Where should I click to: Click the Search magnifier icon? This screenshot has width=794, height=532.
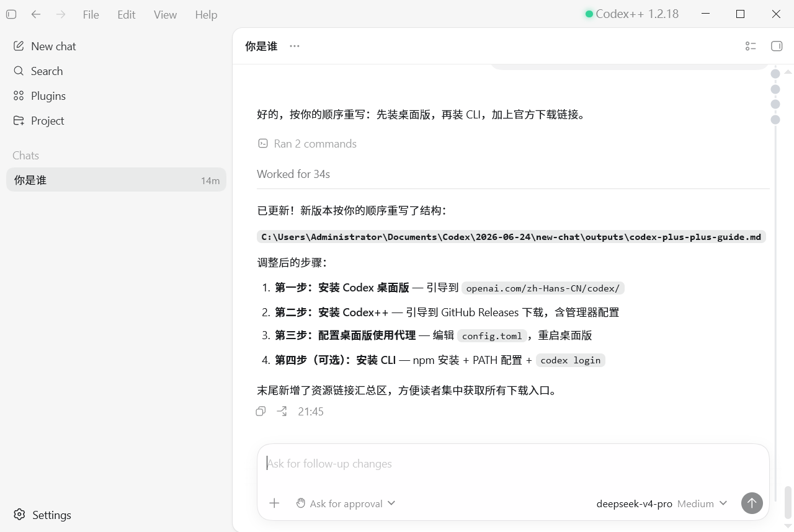point(19,71)
